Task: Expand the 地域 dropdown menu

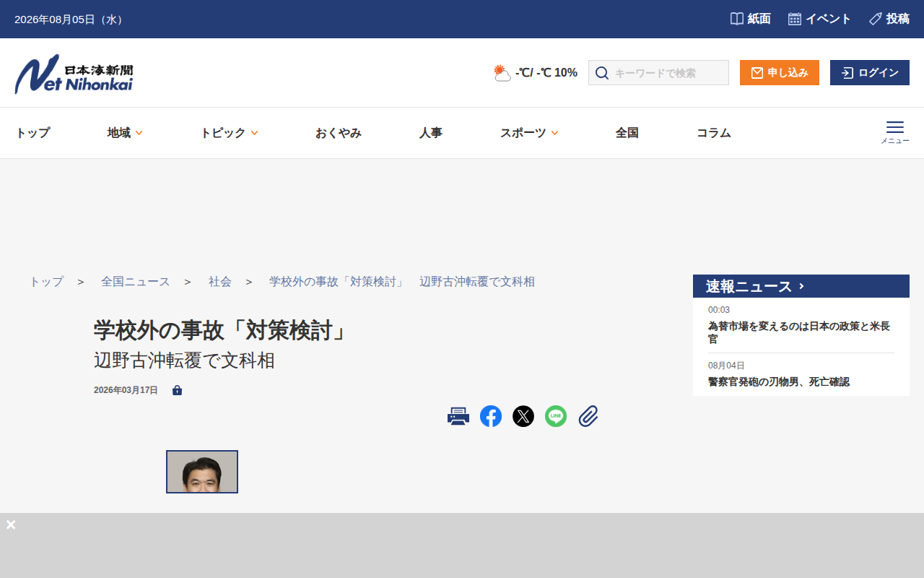Action: pyautogui.click(x=125, y=133)
